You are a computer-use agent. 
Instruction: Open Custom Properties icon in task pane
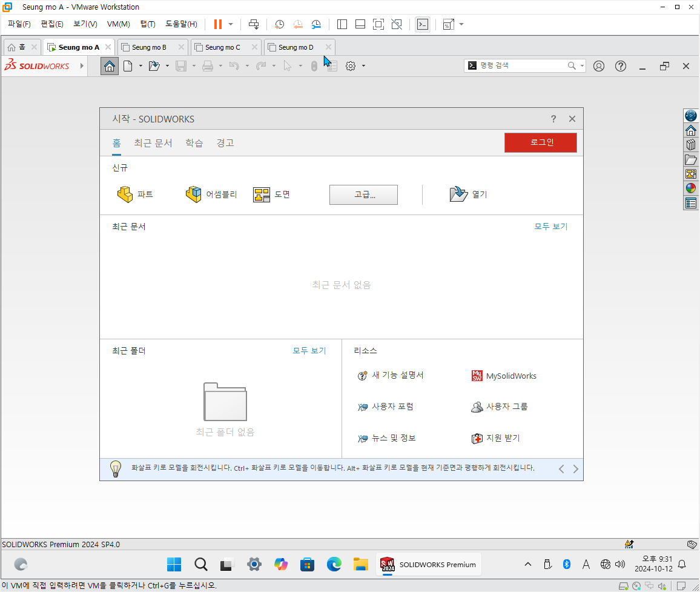point(691,203)
